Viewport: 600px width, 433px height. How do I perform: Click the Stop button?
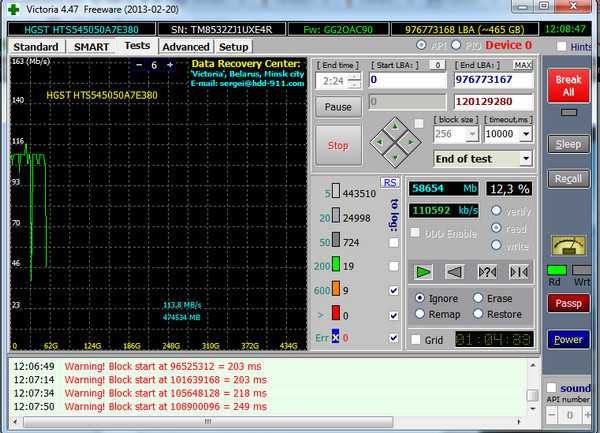coord(338,145)
